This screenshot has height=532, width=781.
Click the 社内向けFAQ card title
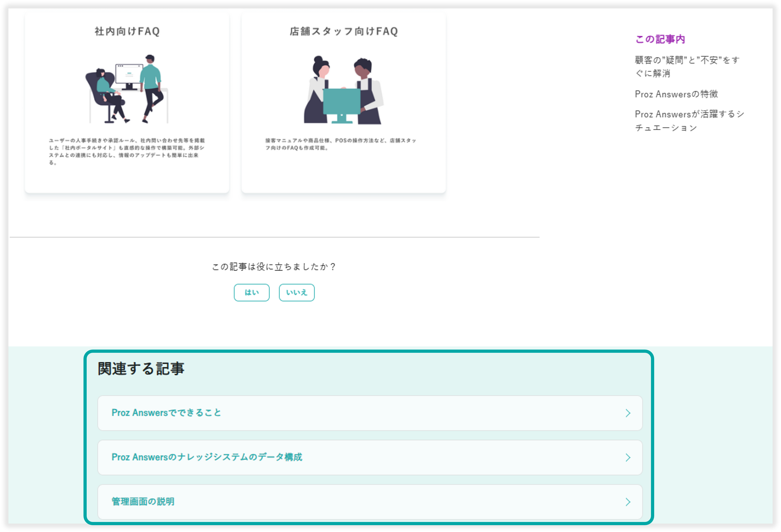click(127, 31)
